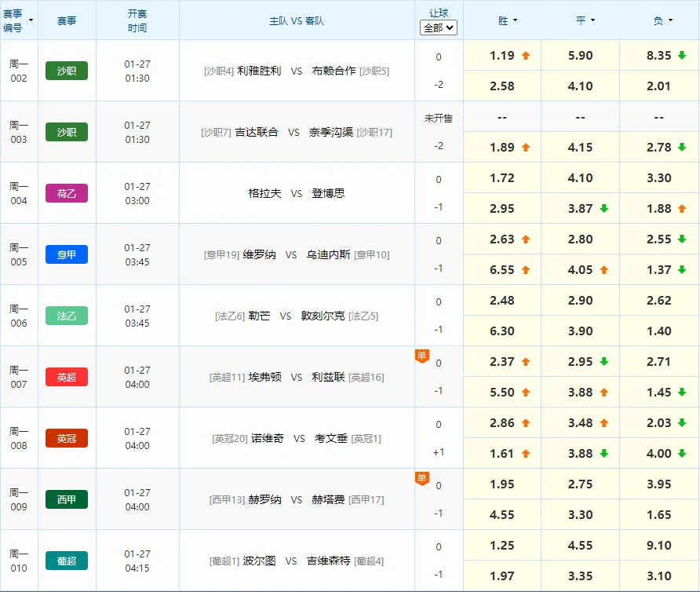Select the 英冠 league badge for match 008
700x592 pixels.
(66, 438)
